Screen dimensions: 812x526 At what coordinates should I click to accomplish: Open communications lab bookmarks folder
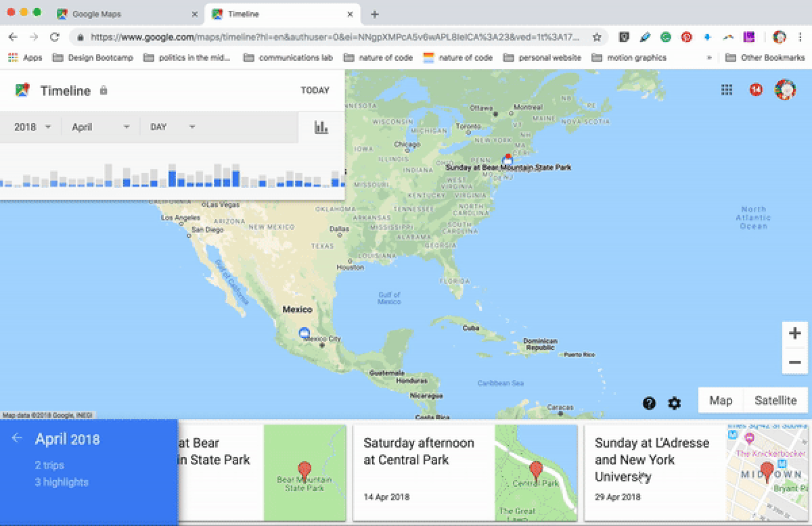point(288,57)
